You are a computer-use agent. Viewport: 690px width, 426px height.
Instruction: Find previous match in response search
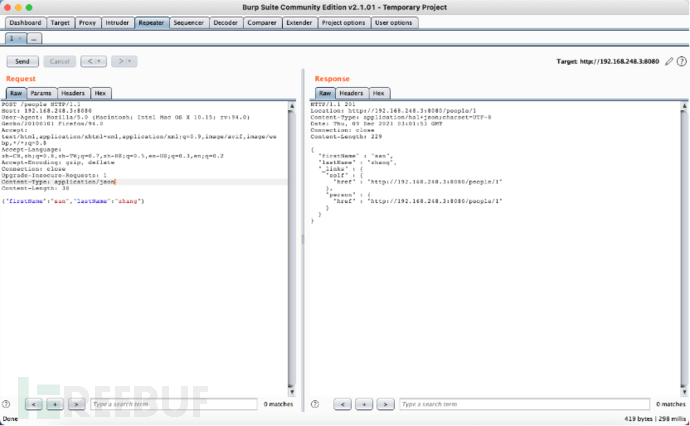point(343,404)
